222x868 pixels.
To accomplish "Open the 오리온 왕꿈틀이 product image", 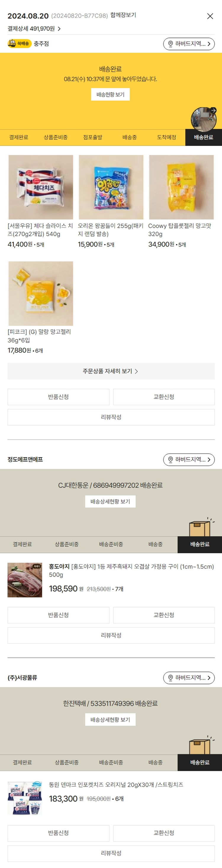I will point(111,187).
